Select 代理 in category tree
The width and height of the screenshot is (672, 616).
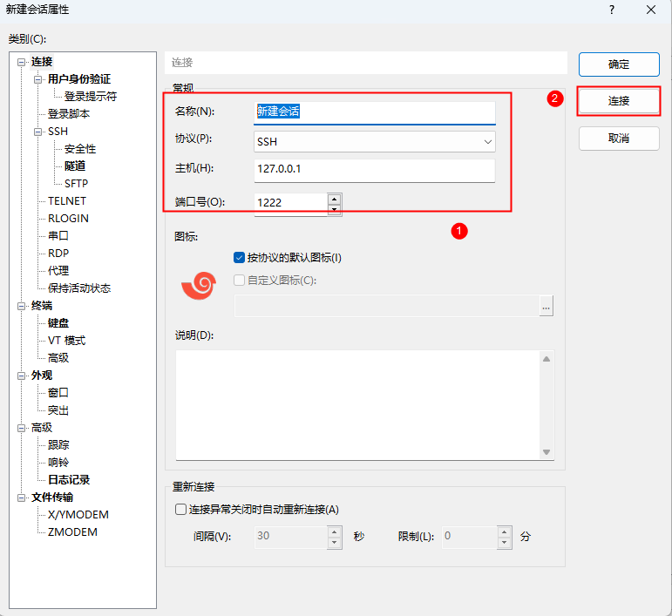coord(58,271)
